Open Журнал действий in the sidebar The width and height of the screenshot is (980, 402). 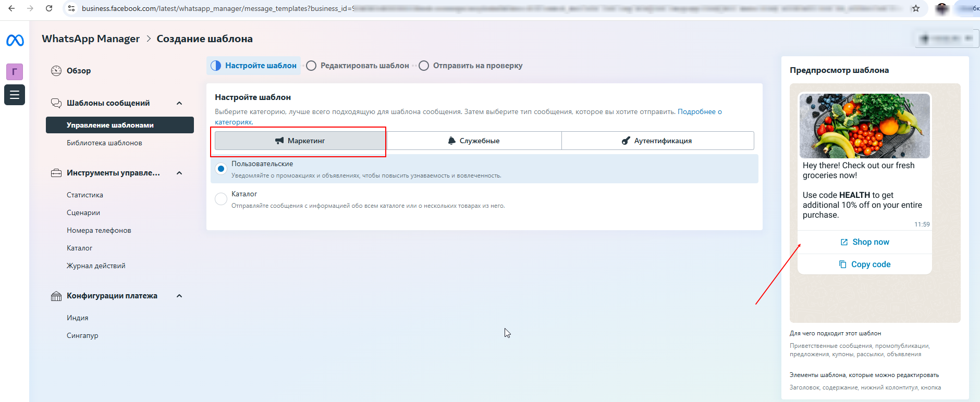[96, 266]
